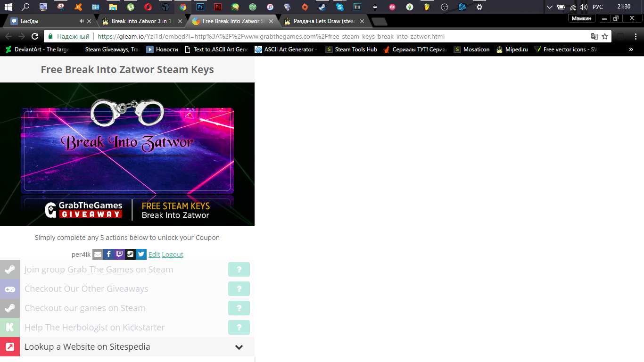Show hidden system tray icons

[x=549, y=7]
